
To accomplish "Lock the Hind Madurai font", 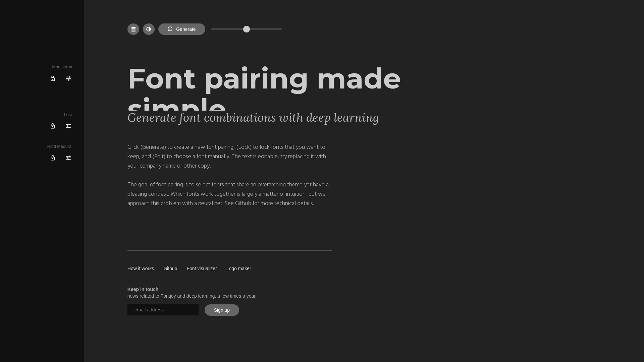I will [x=53, y=158].
